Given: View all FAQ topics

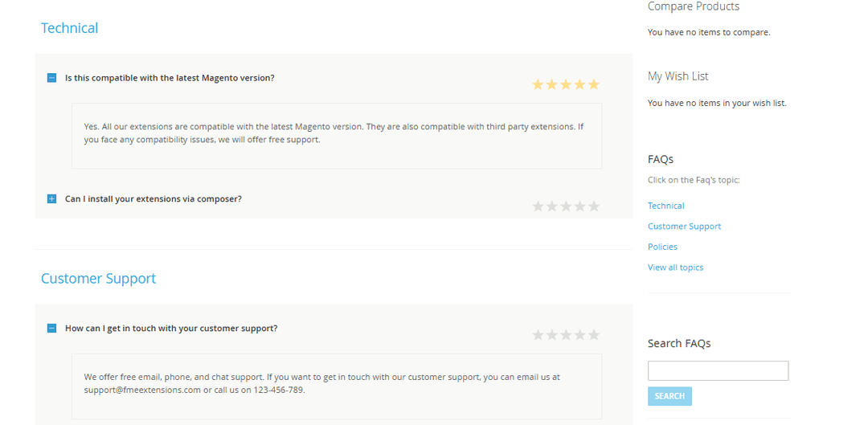Looking at the screenshot, I should pos(675,268).
